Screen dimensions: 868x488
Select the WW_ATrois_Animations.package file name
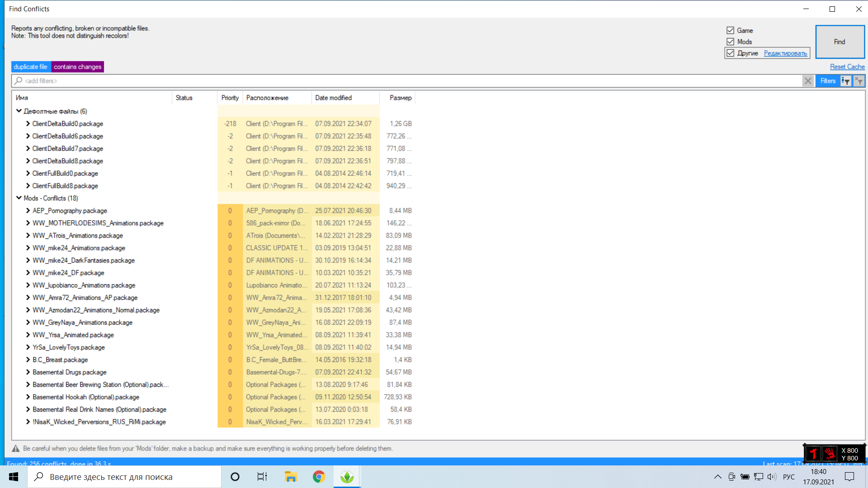point(78,235)
